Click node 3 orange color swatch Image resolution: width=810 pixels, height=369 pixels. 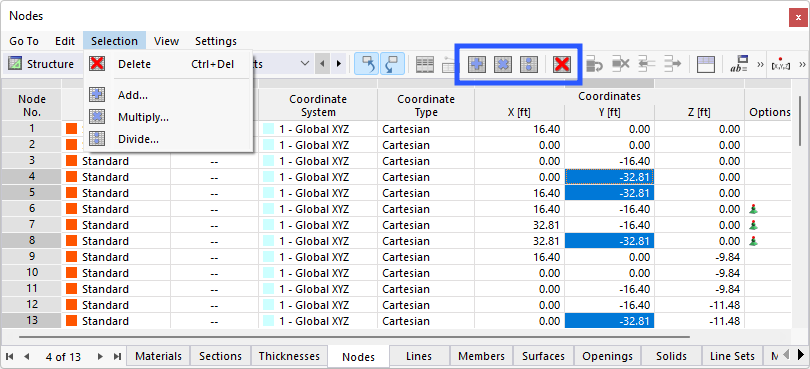[x=72, y=161]
